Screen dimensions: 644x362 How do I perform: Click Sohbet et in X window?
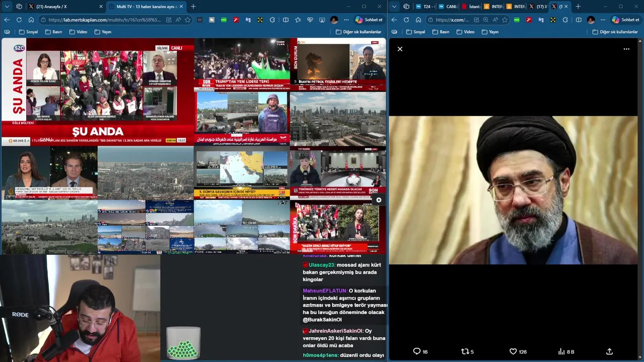[626, 20]
